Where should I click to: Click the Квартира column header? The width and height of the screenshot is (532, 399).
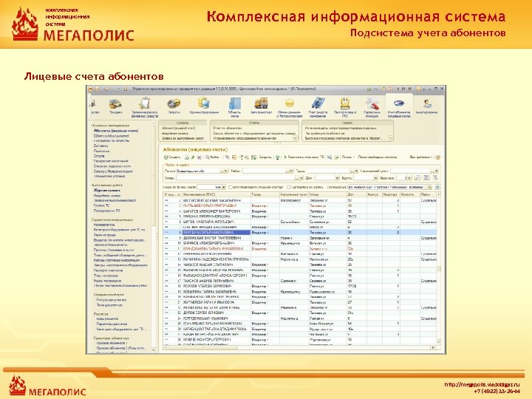(391, 195)
